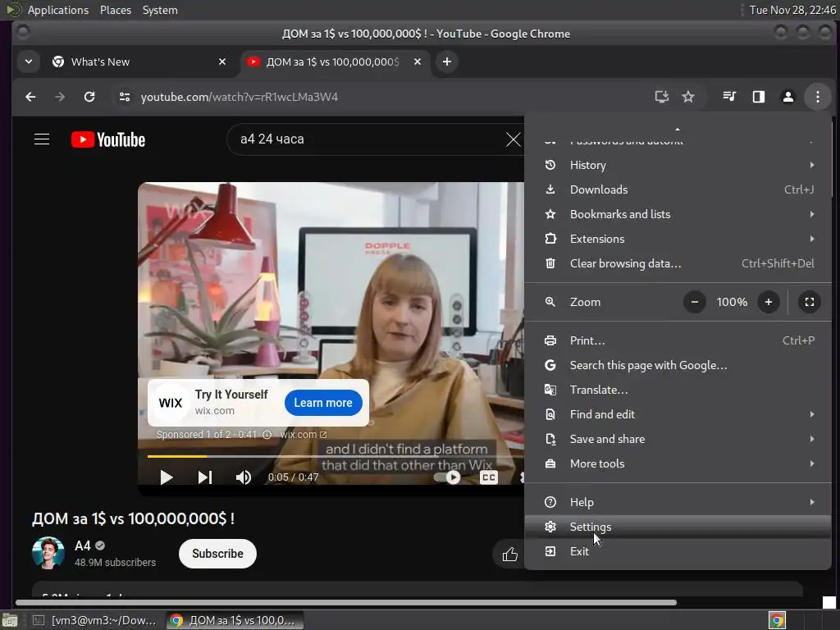Open tab search dropdown arrow

point(29,62)
